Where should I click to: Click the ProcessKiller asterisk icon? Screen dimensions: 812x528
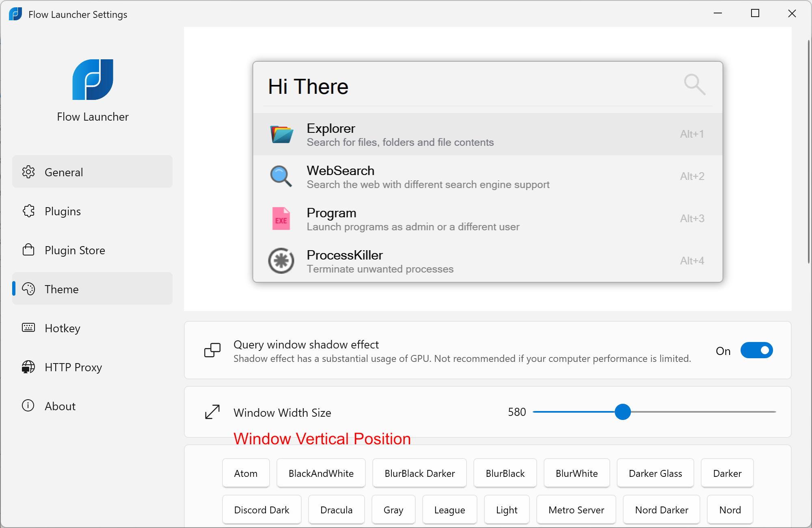(x=281, y=261)
